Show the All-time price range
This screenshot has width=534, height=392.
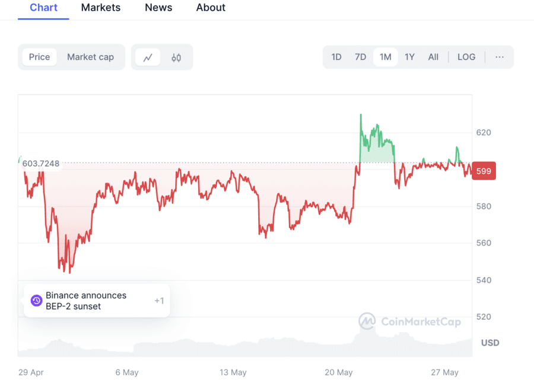(433, 56)
